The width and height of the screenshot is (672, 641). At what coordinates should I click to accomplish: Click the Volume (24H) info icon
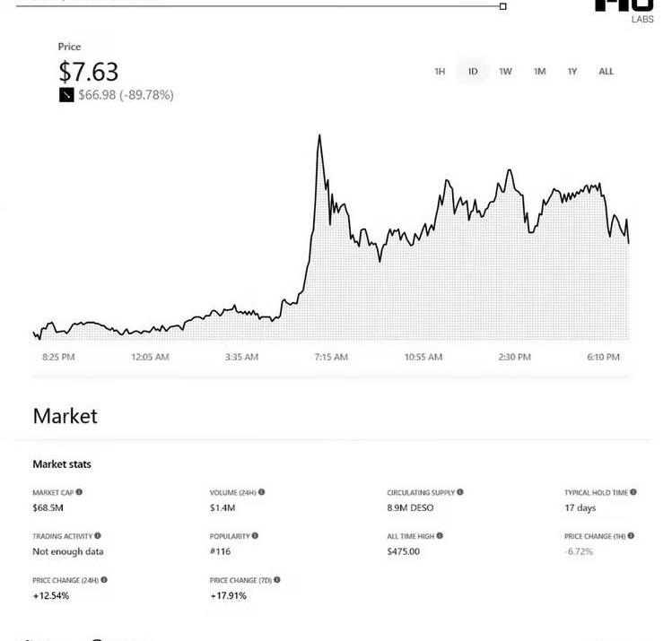click(262, 492)
